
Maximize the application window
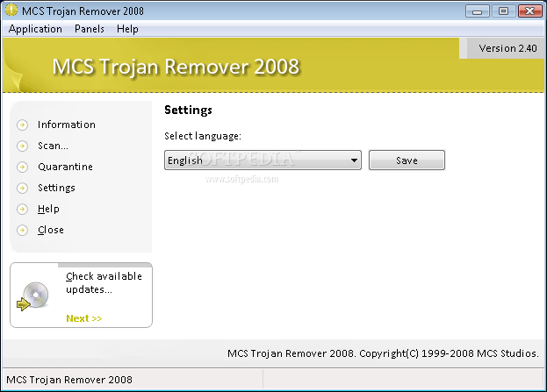pos(503,11)
